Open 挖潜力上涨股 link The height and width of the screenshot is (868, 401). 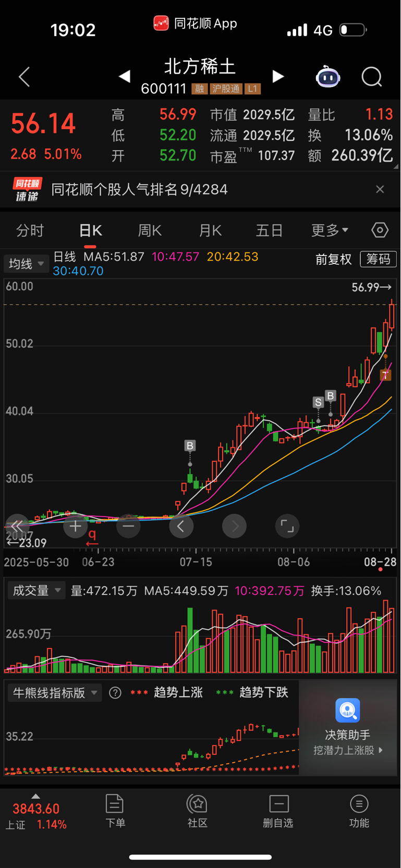pyautogui.click(x=348, y=750)
